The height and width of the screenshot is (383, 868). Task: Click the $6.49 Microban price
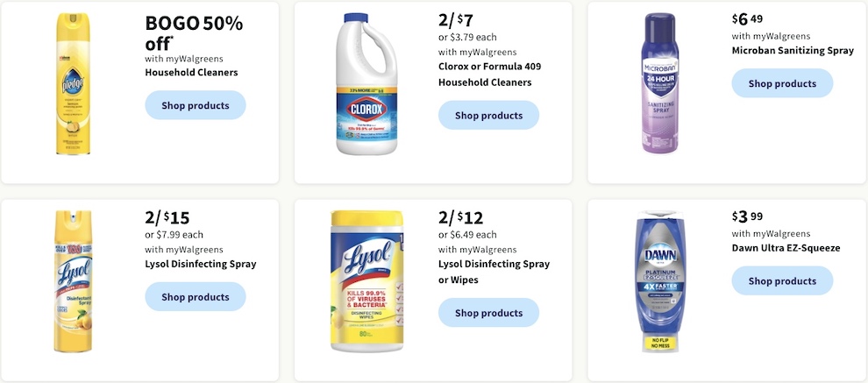click(x=747, y=19)
